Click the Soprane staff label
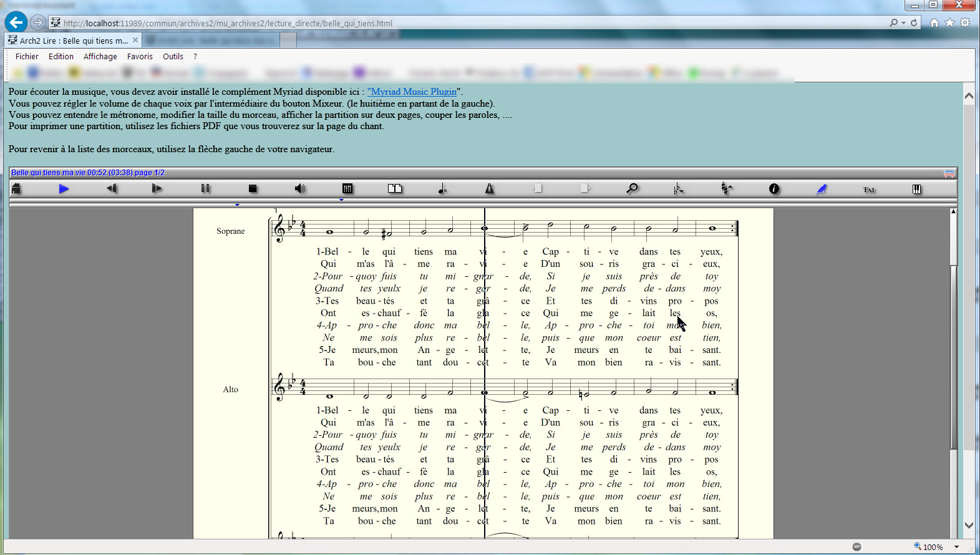Screen dimensions: 980x555 point(230,231)
